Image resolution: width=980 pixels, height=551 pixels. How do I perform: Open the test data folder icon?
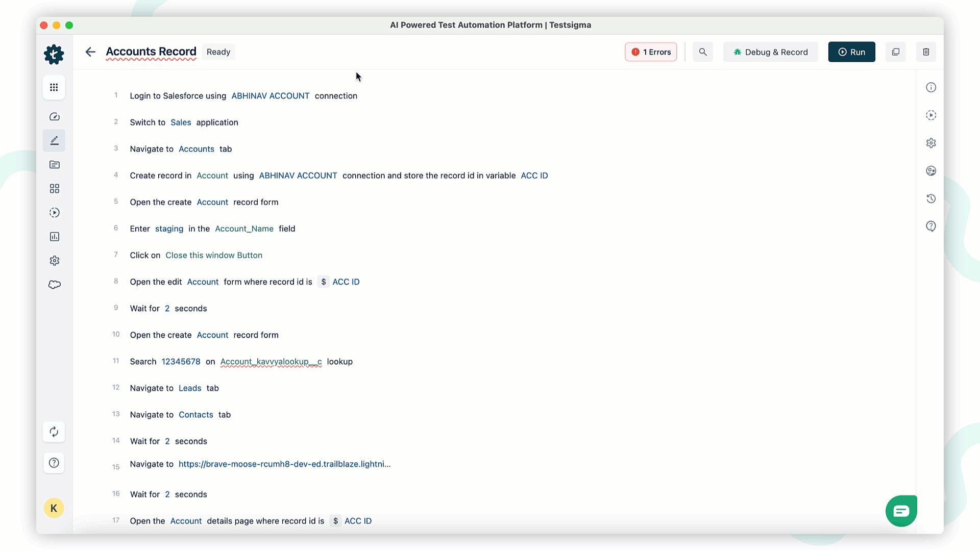(55, 165)
